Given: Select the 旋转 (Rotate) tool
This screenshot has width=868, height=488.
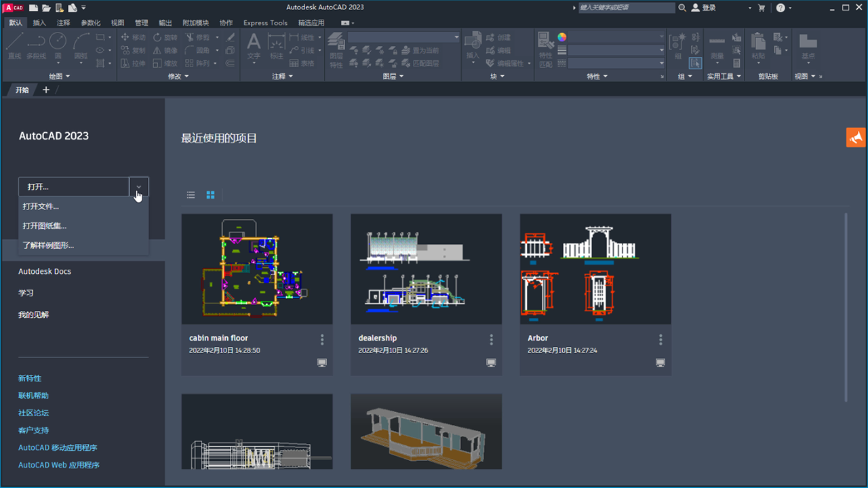Looking at the screenshot, I should (x=165, y=37).
